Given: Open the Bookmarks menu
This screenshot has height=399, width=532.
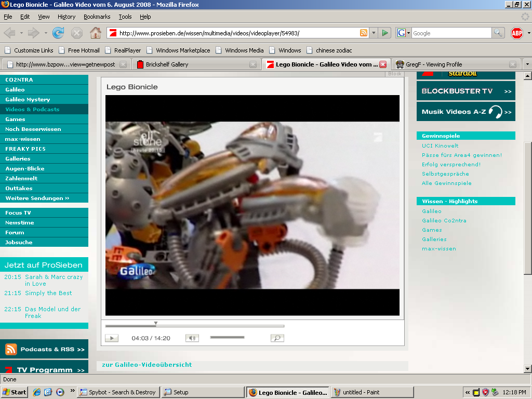Looking at the screenshot, I should pyautogui.click(x=97, y=17).
